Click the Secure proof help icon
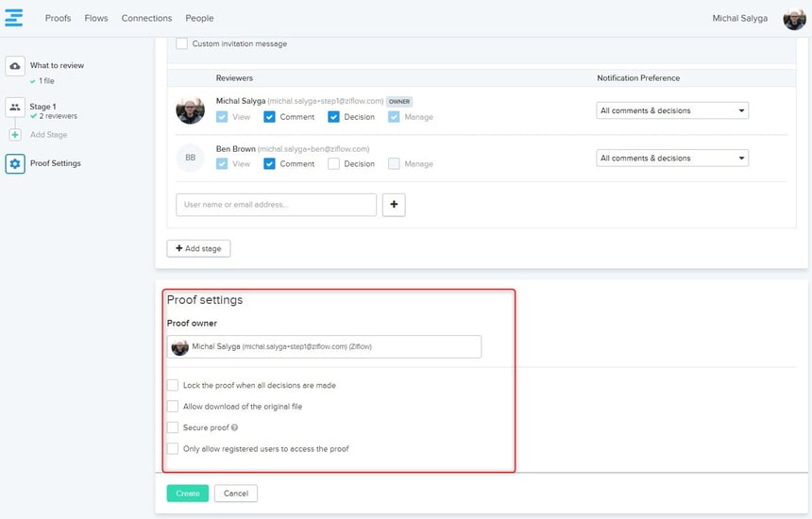 point(234,427)
